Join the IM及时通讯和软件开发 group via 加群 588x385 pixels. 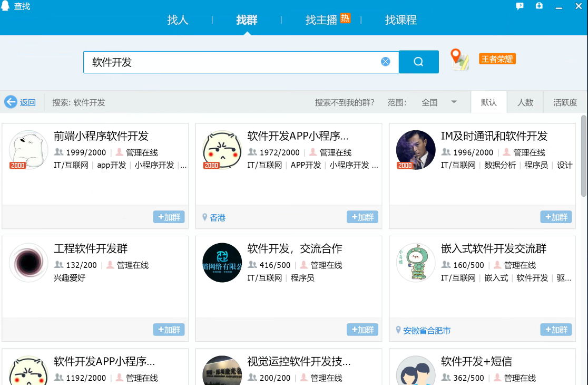pos(556,217)
